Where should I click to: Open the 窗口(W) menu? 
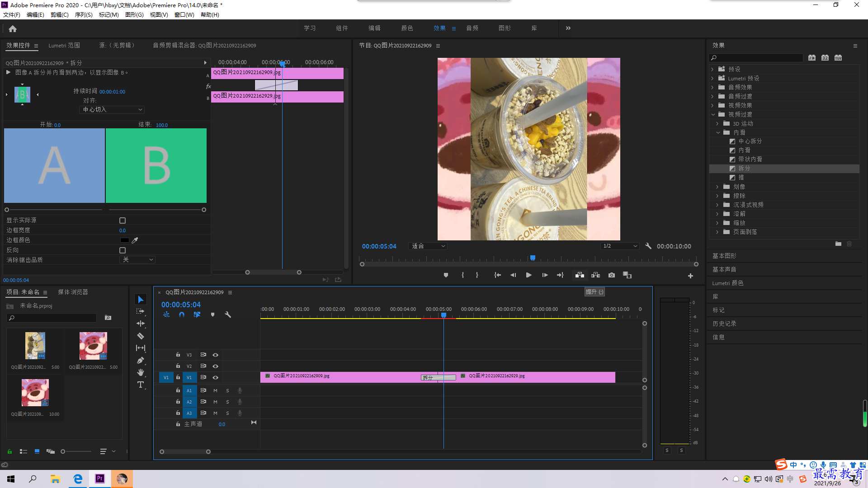[184, 15]
